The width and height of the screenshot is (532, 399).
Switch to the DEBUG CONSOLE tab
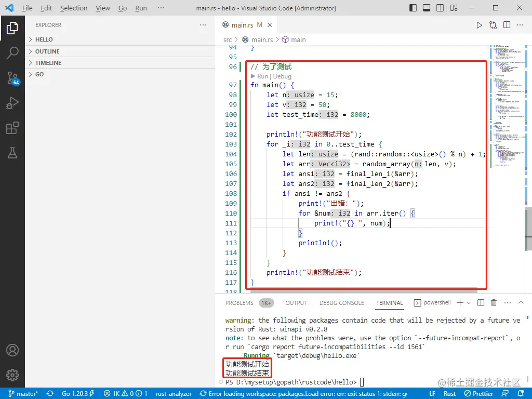[x=341, y=303]
